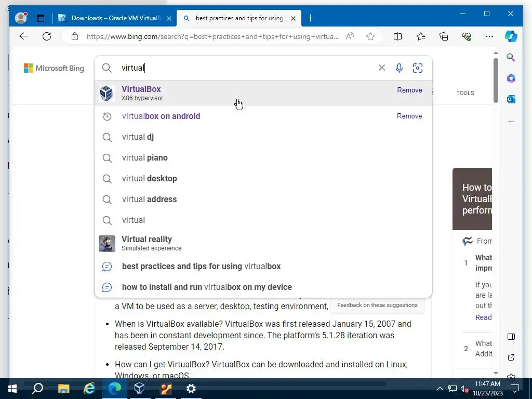The height and width of the screenshot is (399, 532).
Task: Search using voice microphone
Action: click(399, 68)
